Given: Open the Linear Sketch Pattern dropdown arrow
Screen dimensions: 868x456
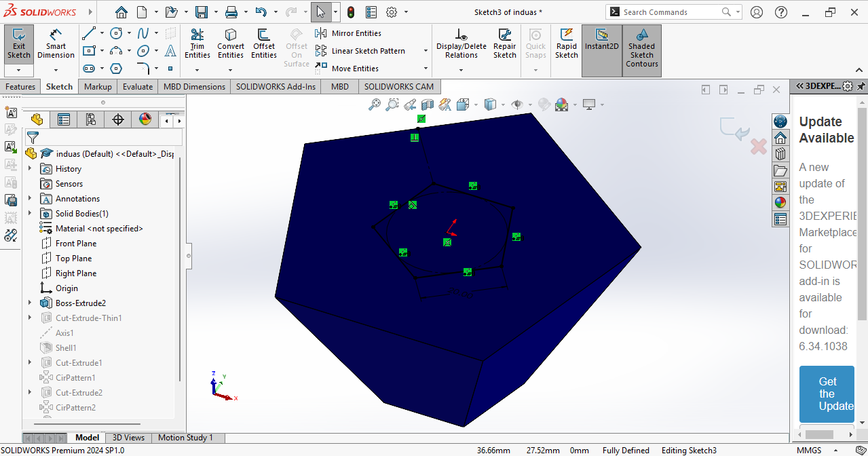Looking at the screenshot, I should point(426,51).
